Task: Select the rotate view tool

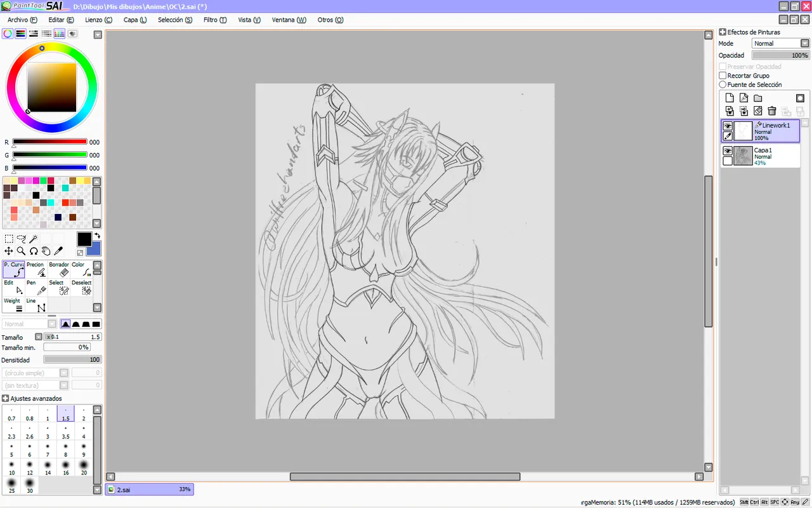Action: 34,251
